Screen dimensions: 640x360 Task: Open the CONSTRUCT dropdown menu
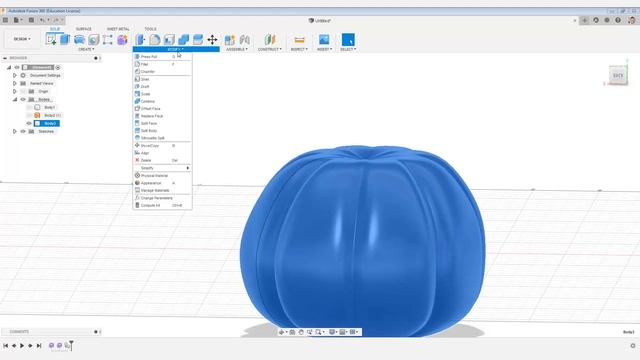coord(270,49)
